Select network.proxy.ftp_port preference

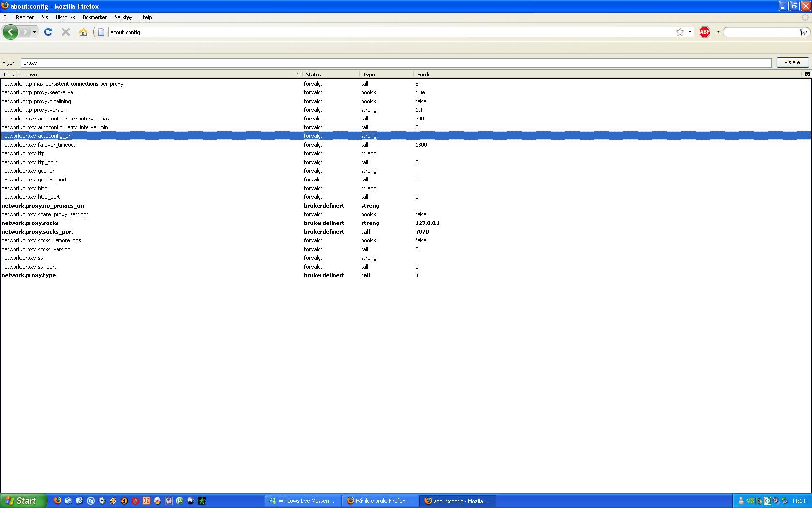(406, 162)
